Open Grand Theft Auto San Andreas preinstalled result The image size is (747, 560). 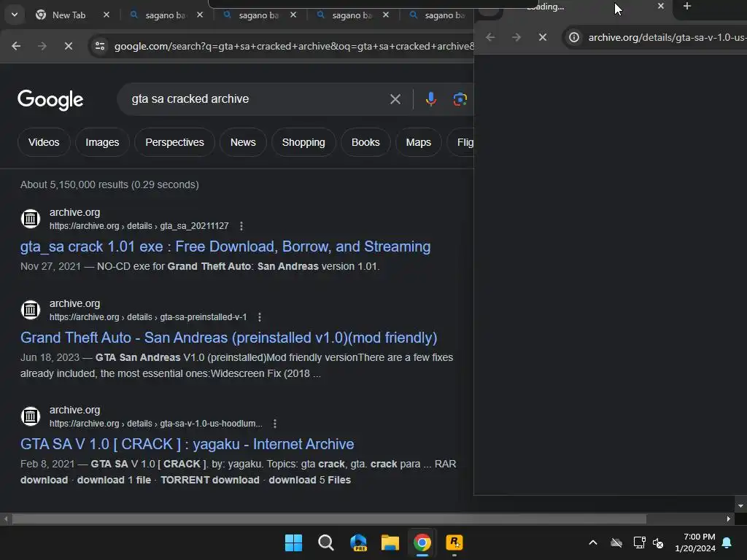pyautogui.click(x=228, y=338)
